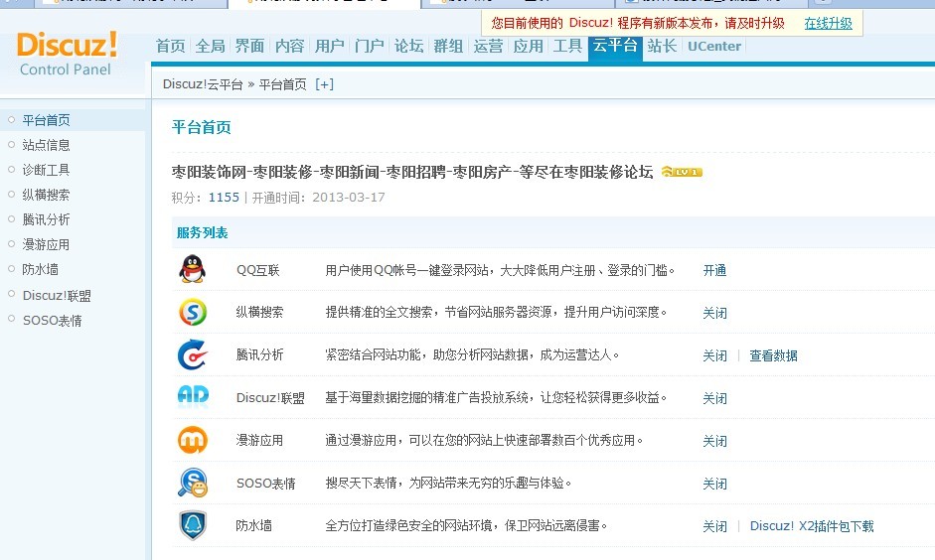This screenshot has height=560, width=935.
Task: Open the 论坛 top menu
Action: 409,46
